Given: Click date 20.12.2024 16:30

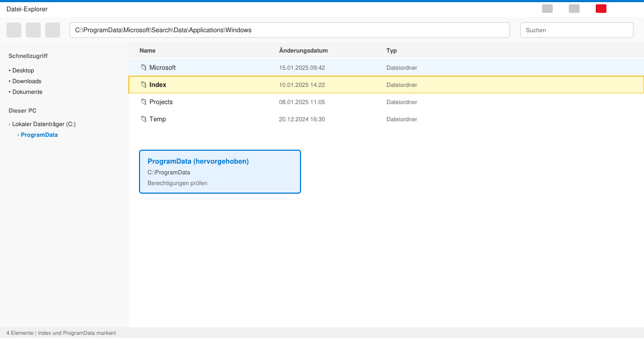Looking at the screenshot, I should tap(302, 119).
